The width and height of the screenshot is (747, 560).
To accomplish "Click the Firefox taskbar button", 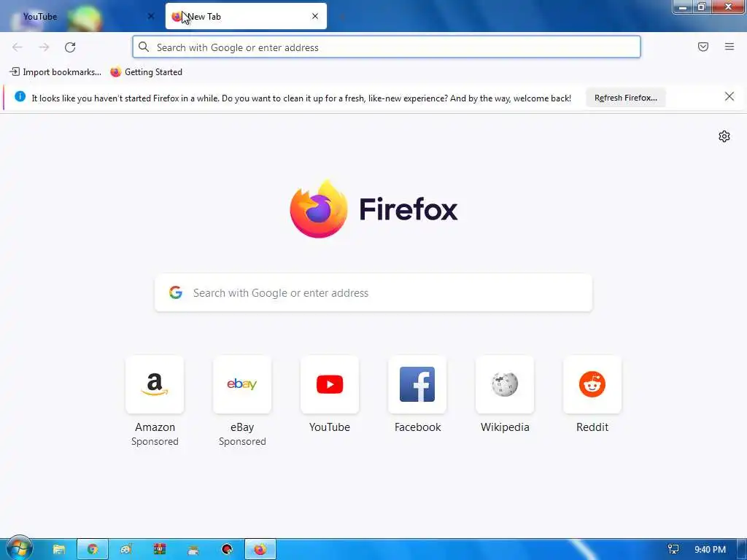I will 260,550.
